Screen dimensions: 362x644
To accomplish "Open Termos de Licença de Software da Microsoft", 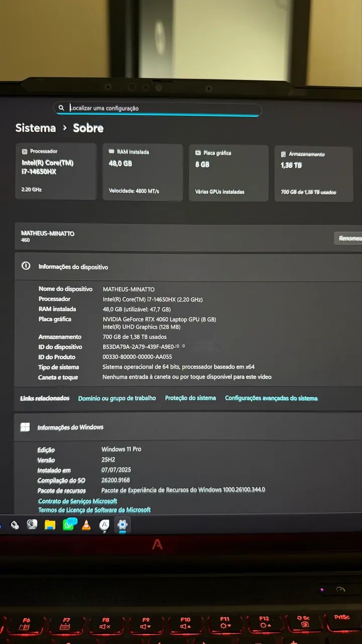I will click(x=95, y=510).
